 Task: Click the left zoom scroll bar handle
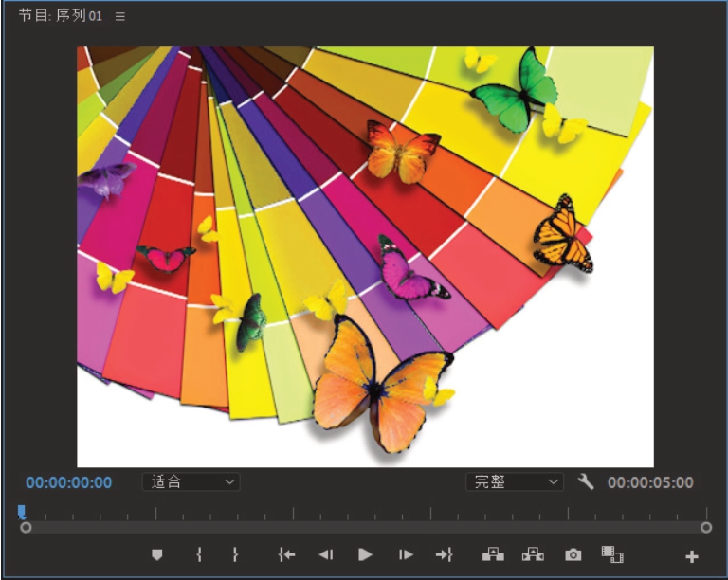26,528
